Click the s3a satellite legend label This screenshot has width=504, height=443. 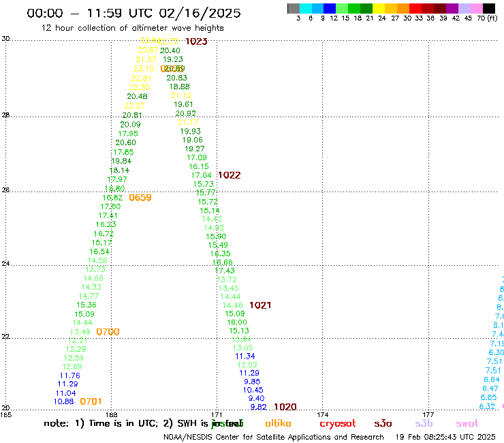383,424
